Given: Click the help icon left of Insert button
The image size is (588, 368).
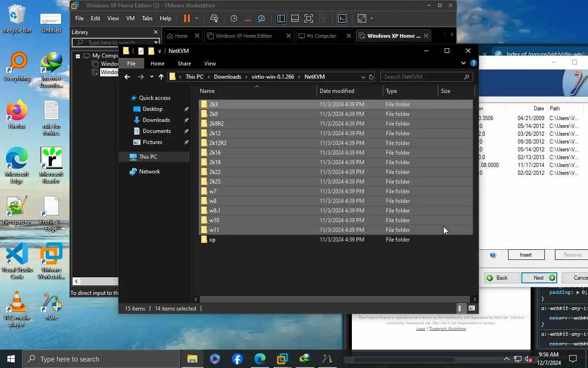Looking at the screenshot, I should click(493, 255).
